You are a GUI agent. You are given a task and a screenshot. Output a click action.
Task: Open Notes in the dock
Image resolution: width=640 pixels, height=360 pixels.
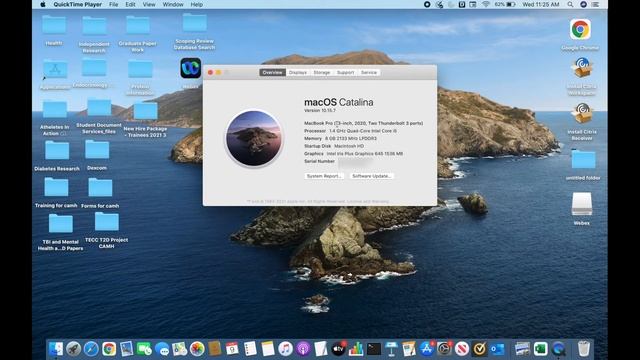268,349
